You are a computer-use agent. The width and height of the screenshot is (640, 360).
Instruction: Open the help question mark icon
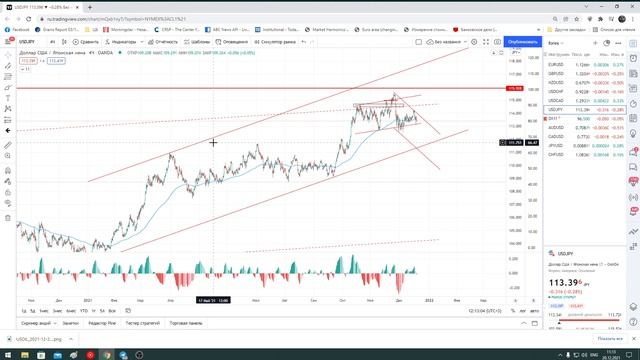[x=633, y=322]
